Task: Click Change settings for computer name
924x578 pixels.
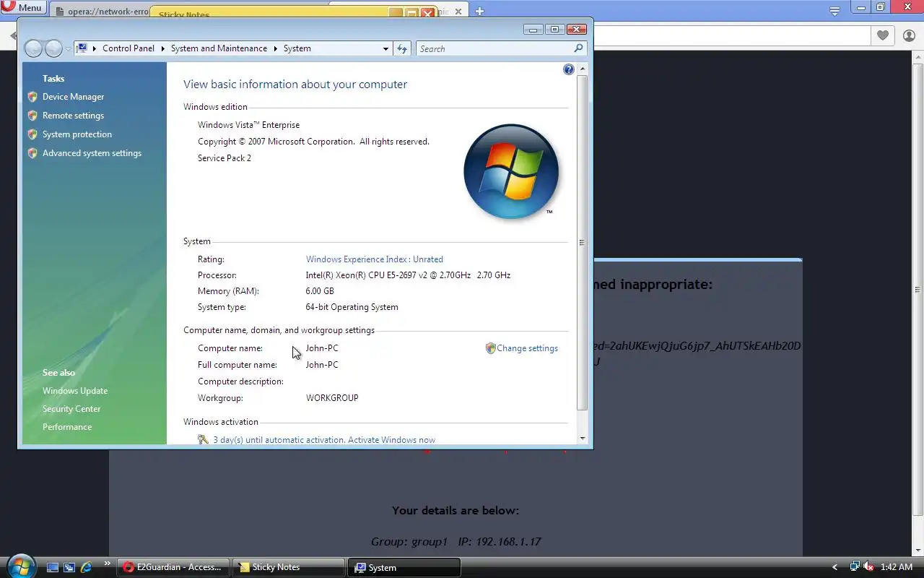Action: (527, 348)
